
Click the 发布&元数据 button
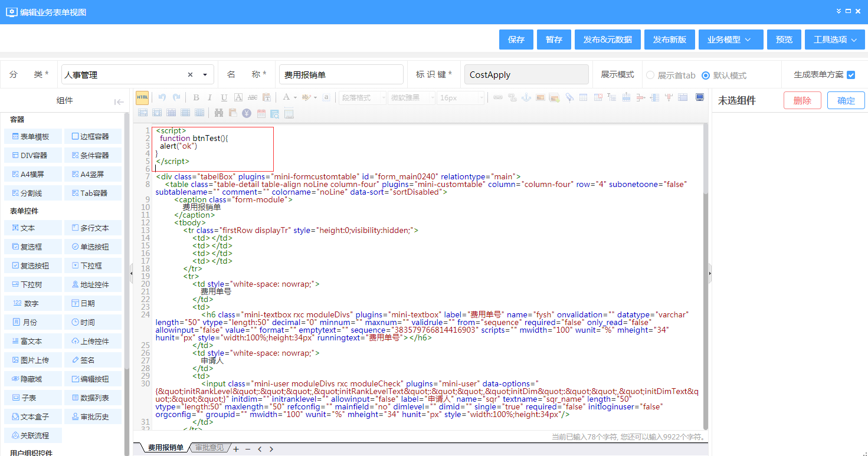608,40
